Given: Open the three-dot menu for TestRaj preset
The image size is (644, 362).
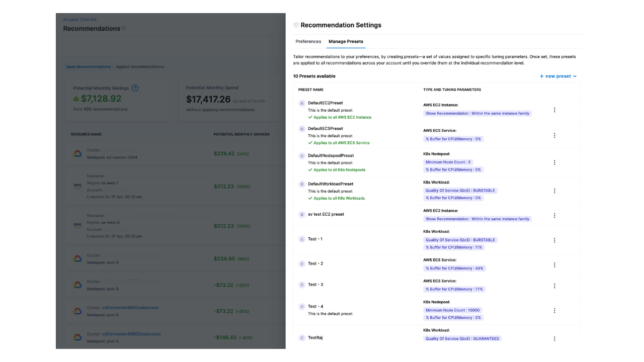Looking at the screenshot, I should [554, 338].
